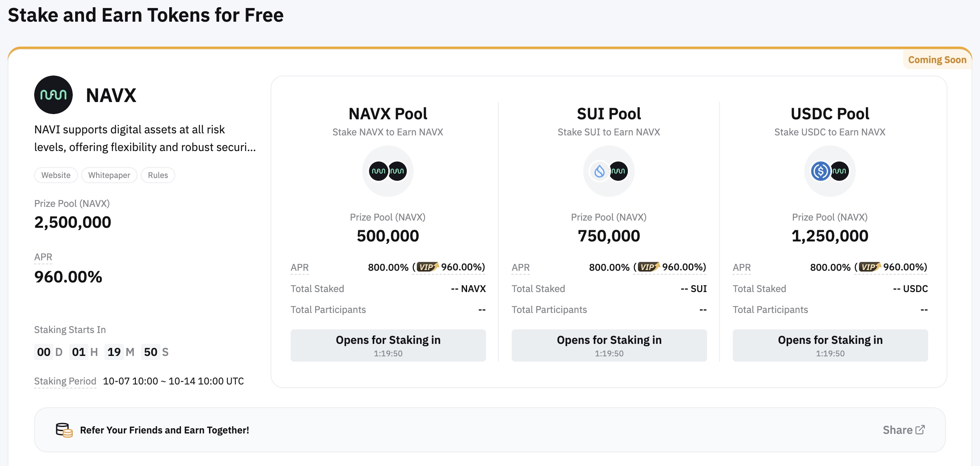
Task: Click SUI Pool Opens for Staking button
Action: point(609,345)
